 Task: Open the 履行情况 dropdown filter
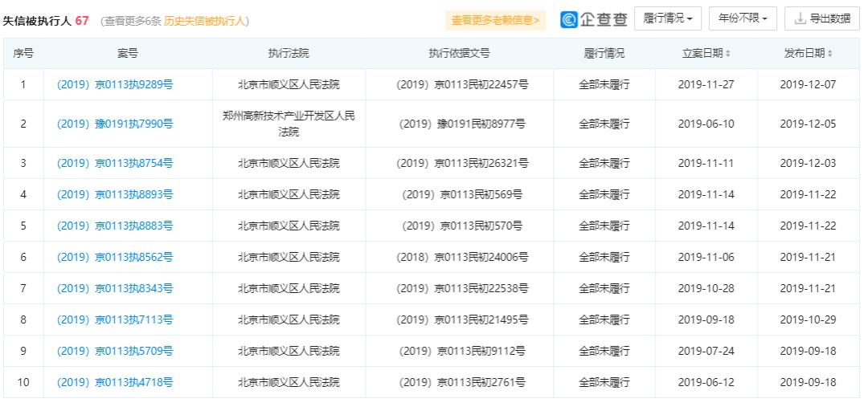tap(668, 18)
